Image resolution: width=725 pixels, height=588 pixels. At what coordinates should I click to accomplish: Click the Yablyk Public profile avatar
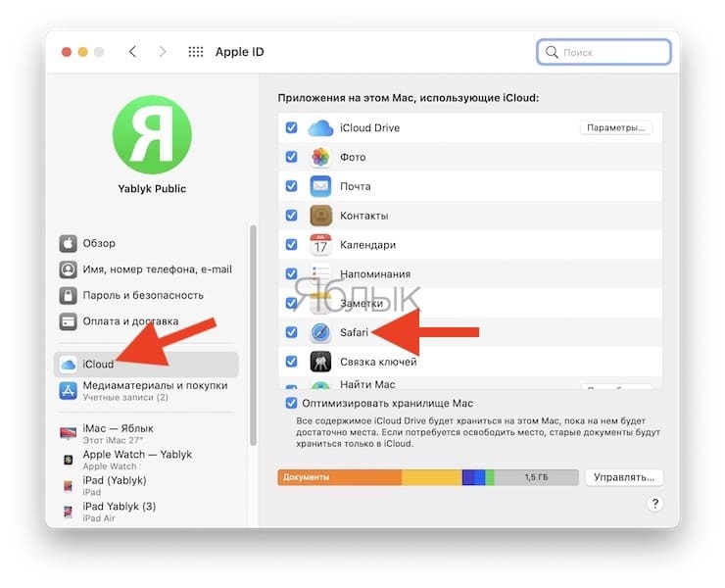(x=152, y=134)
